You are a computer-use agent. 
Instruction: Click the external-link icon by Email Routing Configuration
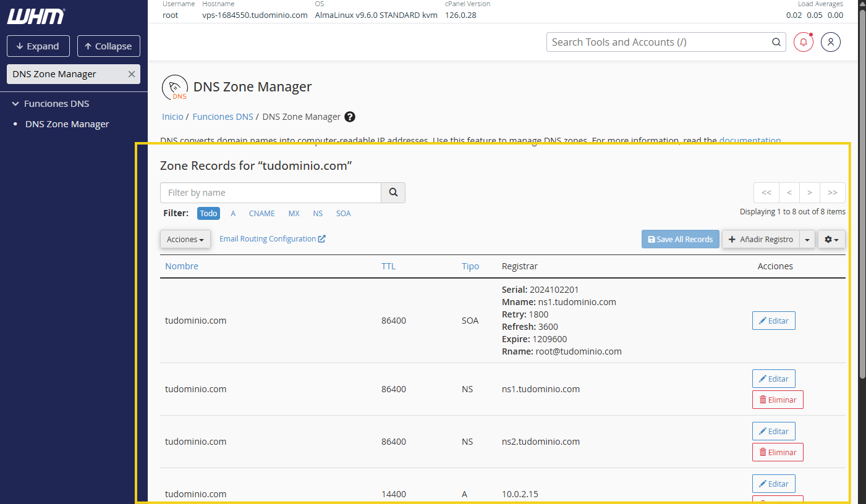point(322,238)
